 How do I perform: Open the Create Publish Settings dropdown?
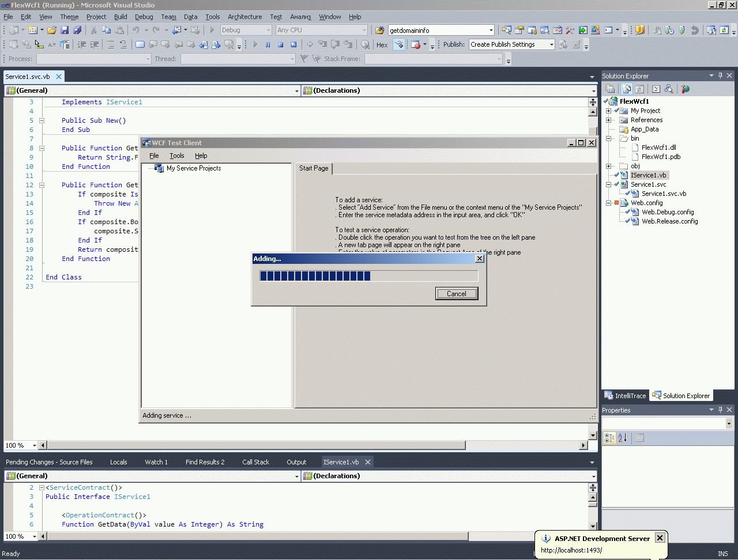click(552, 44)
